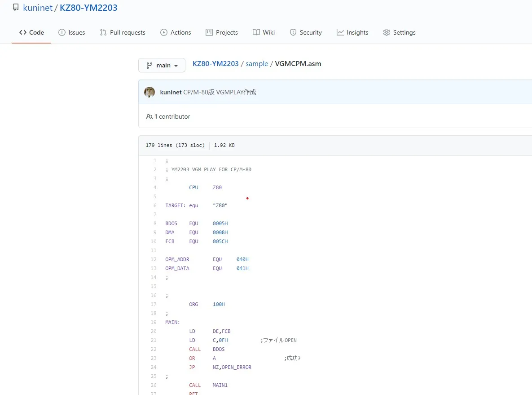Click the ファイルOPEN comment
This screenshot has width=532, height=395.
pos(278,340)
